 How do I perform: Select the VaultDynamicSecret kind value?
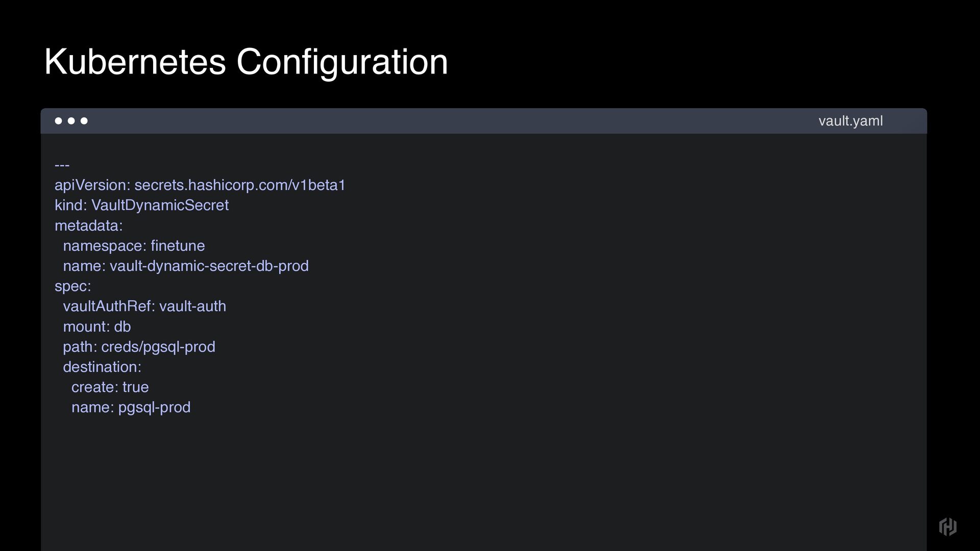click(x=160, y=205)
